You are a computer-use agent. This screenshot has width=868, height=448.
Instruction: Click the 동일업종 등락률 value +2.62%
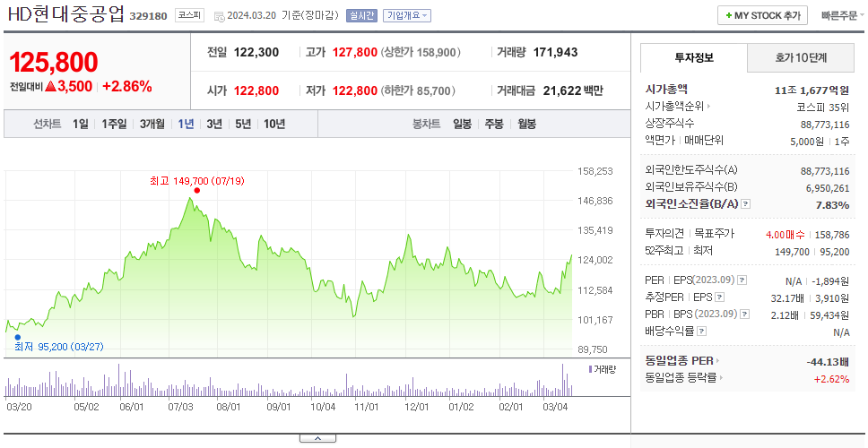pyautogui.click(x=831, y=379)
